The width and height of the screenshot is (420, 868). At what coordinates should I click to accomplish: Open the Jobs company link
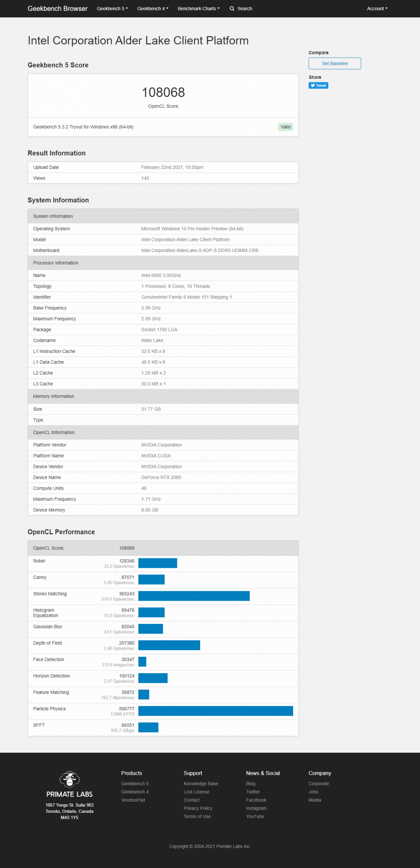coord(313,792)
